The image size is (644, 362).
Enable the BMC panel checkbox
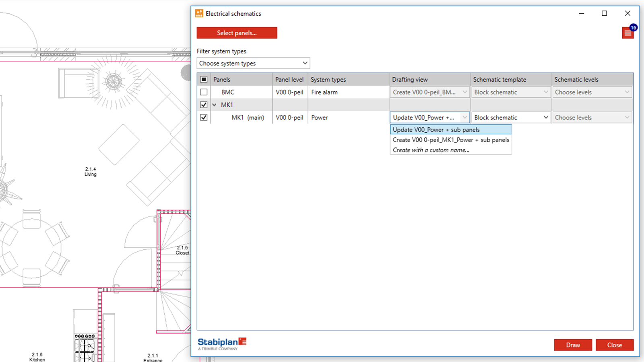[204, 92]
